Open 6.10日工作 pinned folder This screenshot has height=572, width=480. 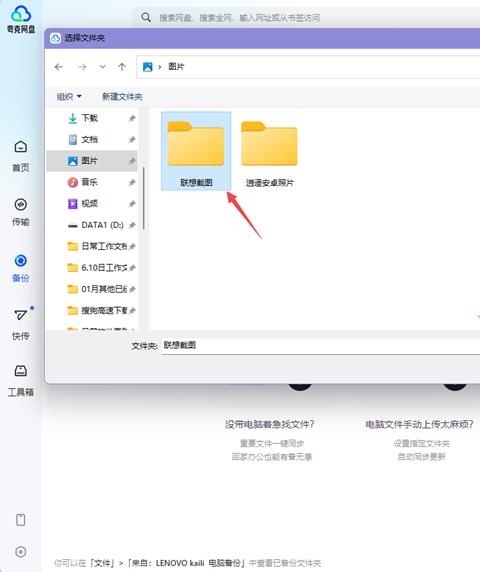pyautogui.click(x=92, y=268)
